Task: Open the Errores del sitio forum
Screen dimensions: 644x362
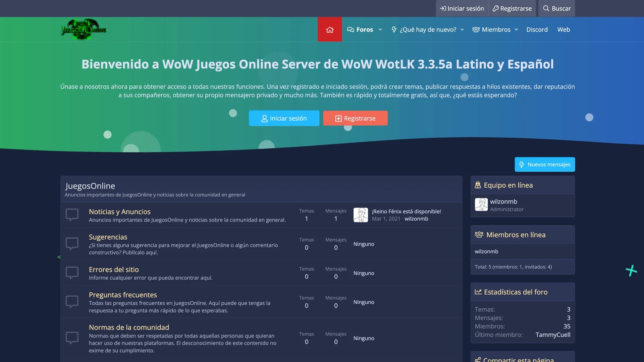Action: tap(114, 269)
